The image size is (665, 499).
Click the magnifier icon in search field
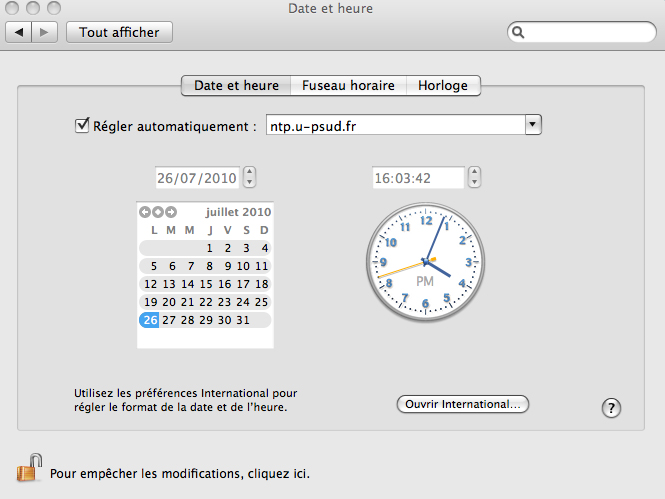[x=519, y=33]
